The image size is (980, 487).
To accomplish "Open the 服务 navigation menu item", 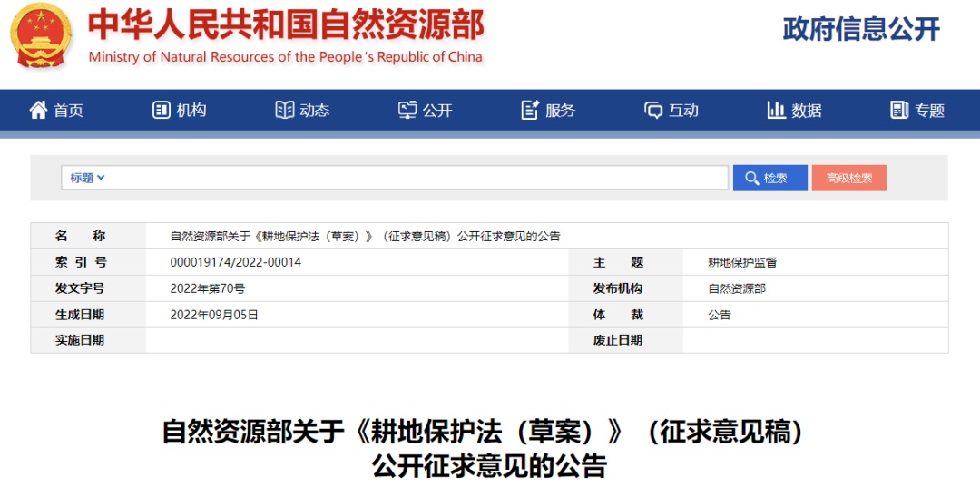I will tap(560, 111).
